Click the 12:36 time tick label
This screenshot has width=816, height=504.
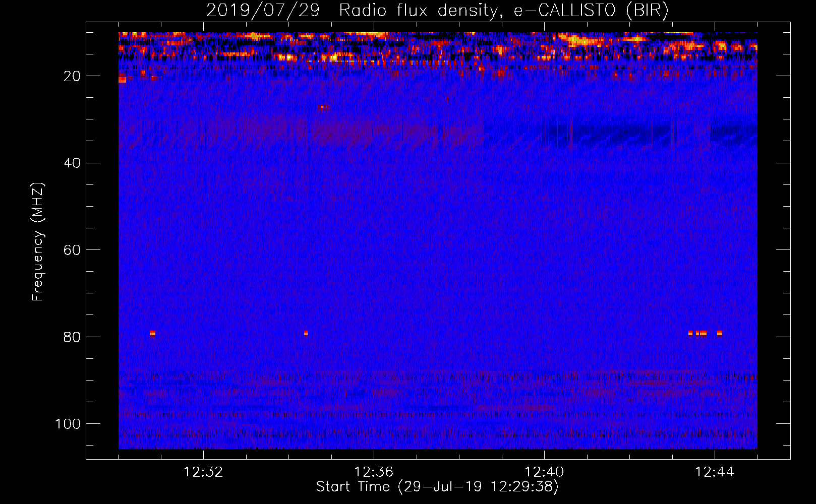[374, 472]
